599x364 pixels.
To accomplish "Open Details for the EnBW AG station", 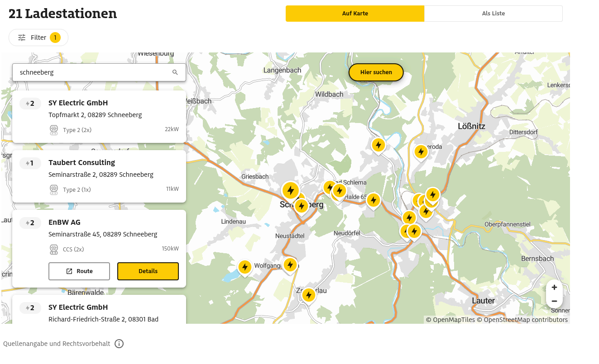I will (148, 271).
